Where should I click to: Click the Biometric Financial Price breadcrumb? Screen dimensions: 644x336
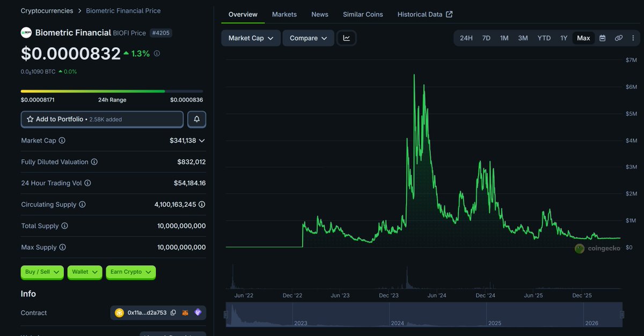(x=123, y=11)
